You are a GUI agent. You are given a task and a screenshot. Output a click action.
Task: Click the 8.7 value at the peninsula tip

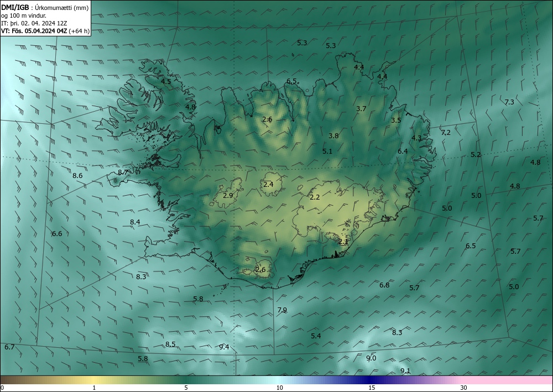[123, 172]
